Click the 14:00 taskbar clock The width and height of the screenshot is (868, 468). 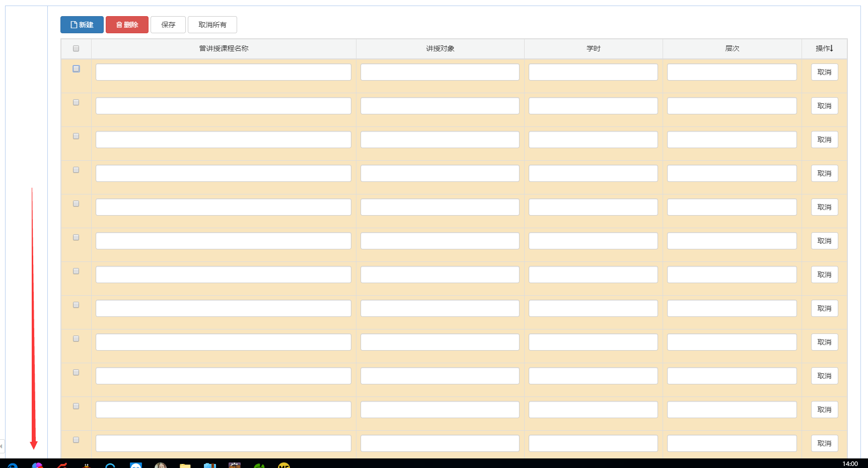point(850,464)
